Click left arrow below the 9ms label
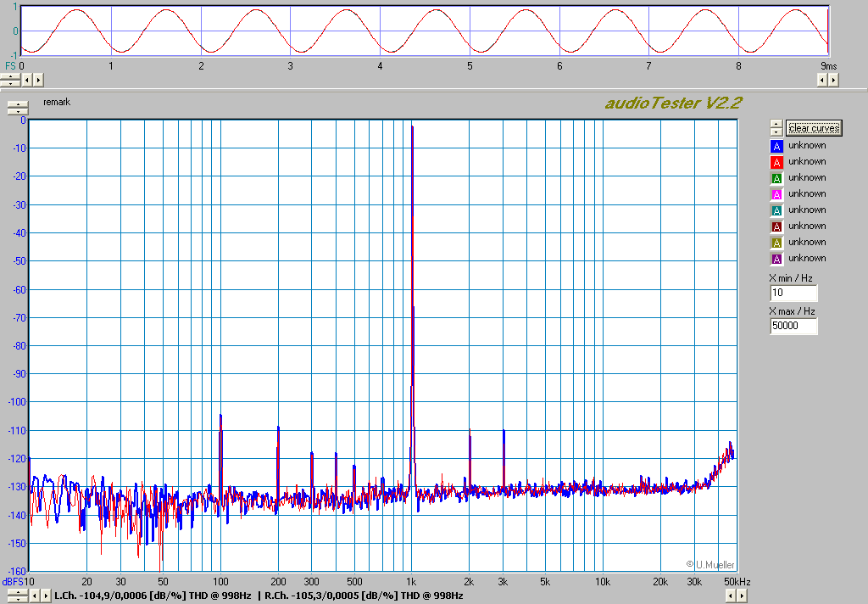Screen dimensions: 868x604 click(821, 80)
